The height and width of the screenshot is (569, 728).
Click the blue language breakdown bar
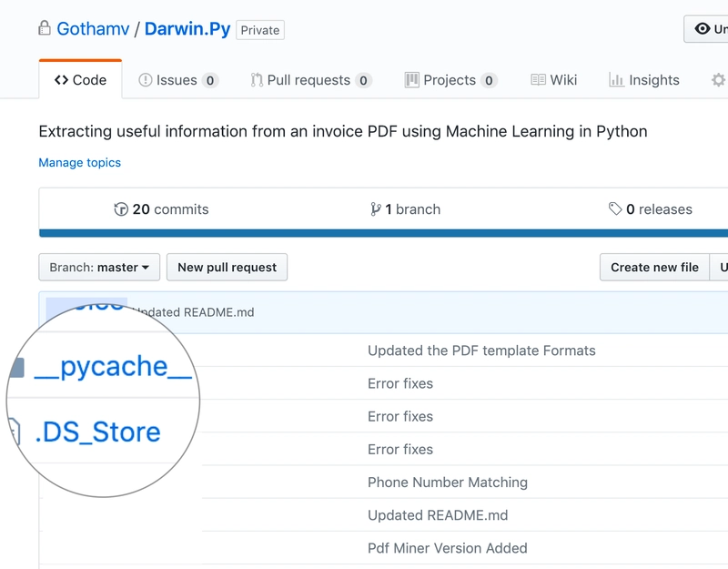point(383,233)
